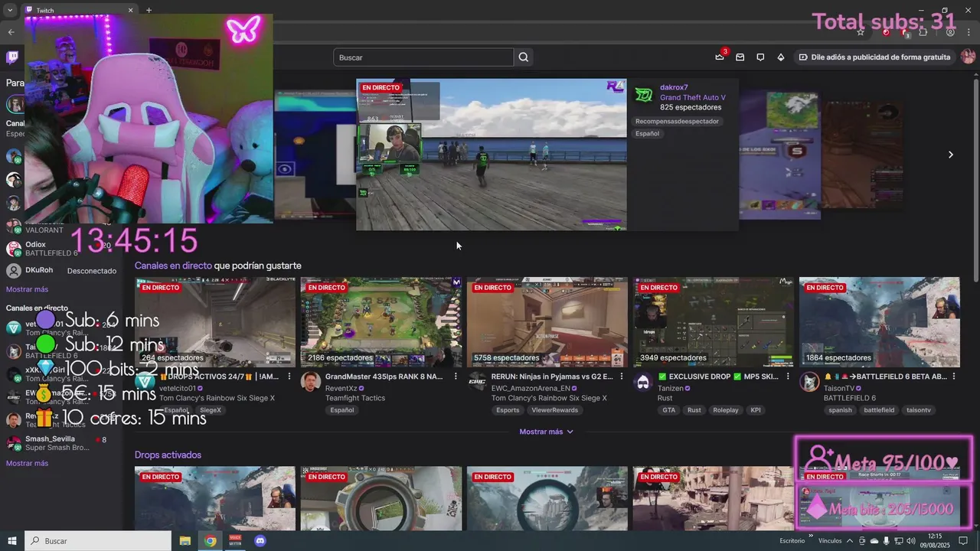Open Discord from the taskbar

pyautogui.click(x=260, y=541)
